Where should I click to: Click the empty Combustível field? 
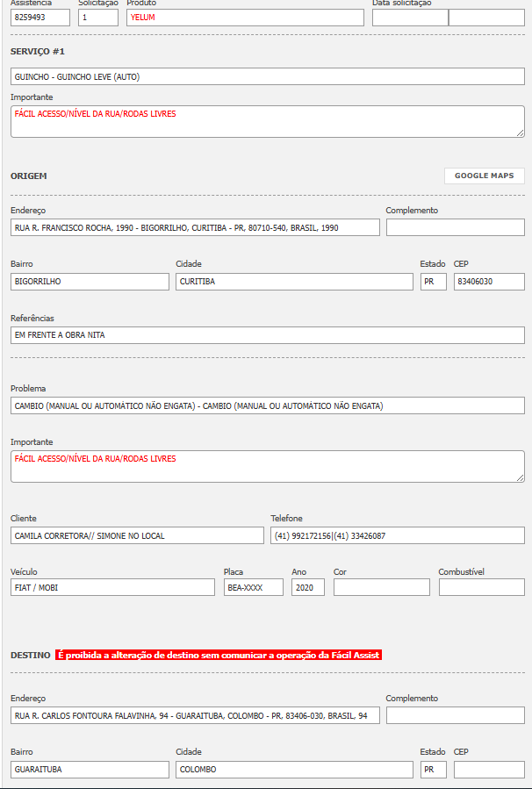[481, 588]
